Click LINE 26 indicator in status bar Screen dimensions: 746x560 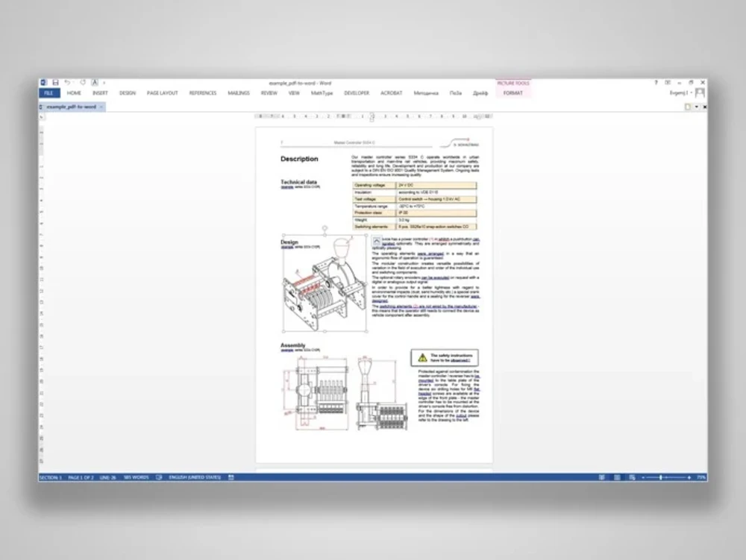click(x=108, y=477)
